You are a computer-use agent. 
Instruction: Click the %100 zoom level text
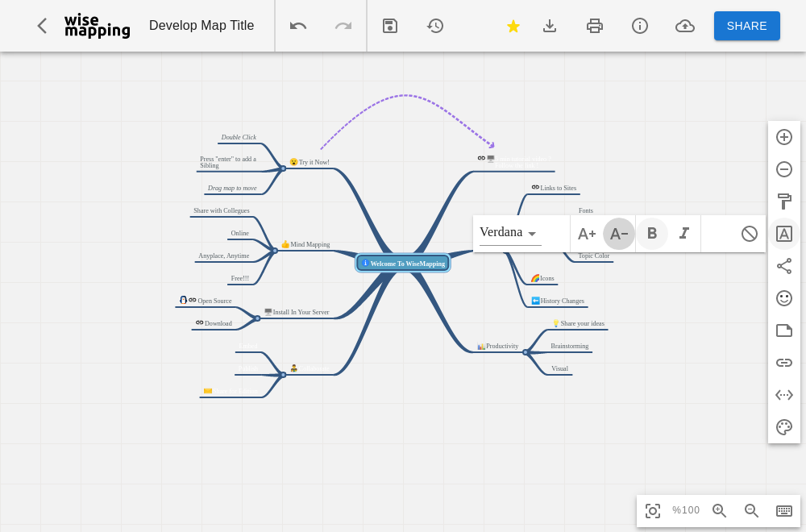click(686, 510)
